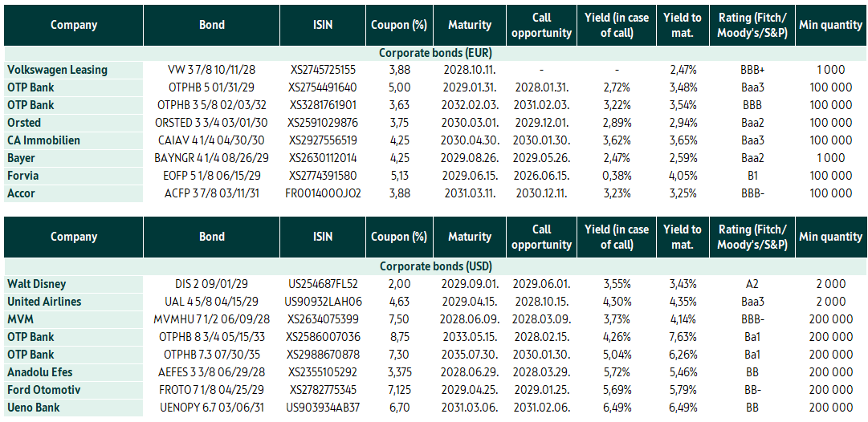Click the 'CA Immobilien' company cell
Screen dimensions: 868x422
(73, 140)
